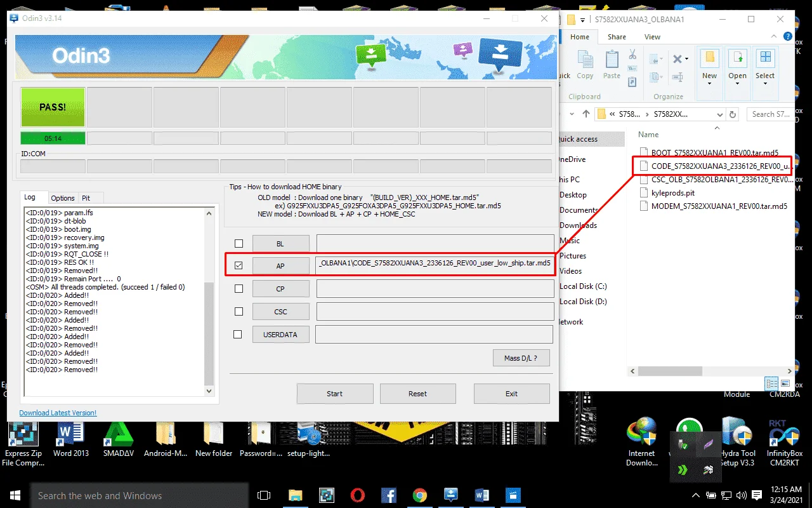Open the View ribbon tab in Explorer
This screenshot has height=508, width=812.
coord(652,37)
